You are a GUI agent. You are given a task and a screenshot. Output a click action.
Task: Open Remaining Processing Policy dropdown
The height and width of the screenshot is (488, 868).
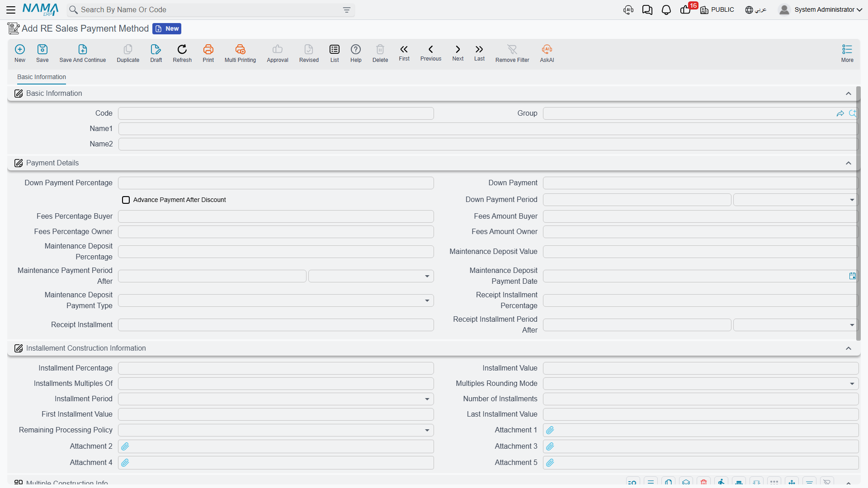tap(276, 430)
